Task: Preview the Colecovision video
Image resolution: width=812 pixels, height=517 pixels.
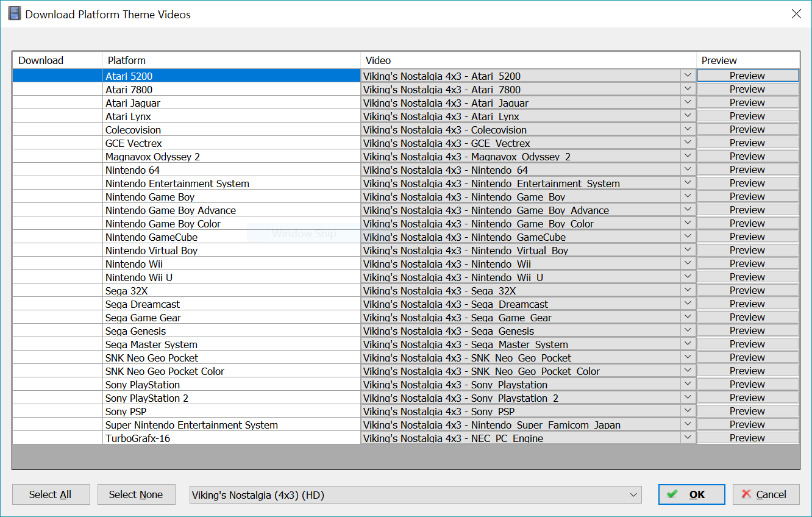Action: click(747, 129)
